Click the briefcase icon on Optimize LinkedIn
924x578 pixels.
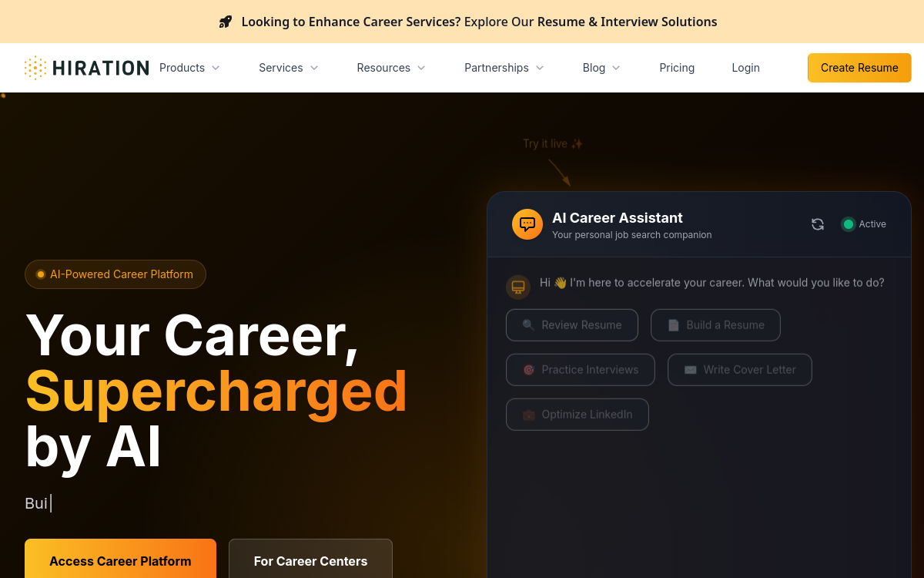click(x=528, y=415)
